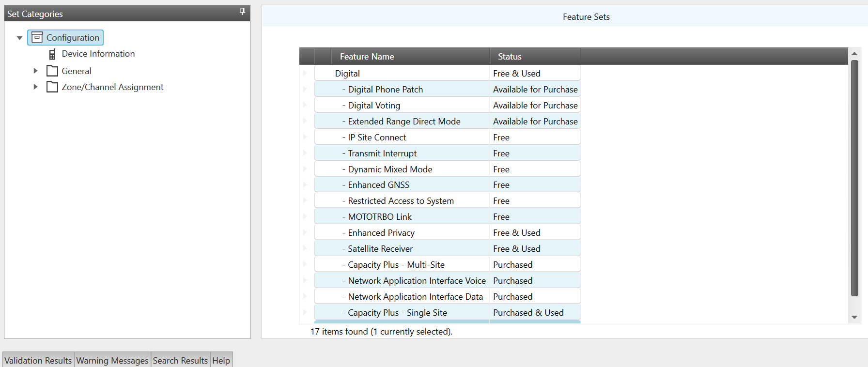Select the IP Site Connect feature
The image size is (868, 367).
click(448, 138)
